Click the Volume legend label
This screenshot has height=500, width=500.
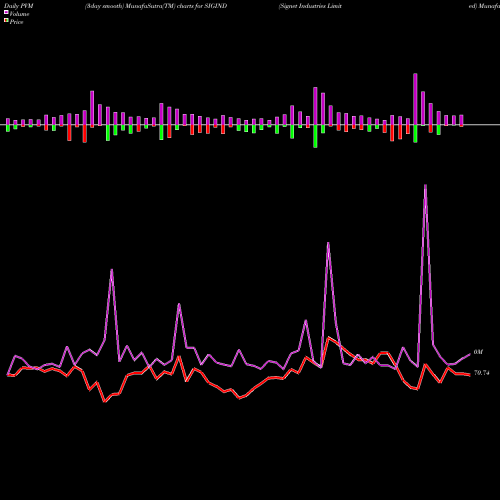(19, 14)
